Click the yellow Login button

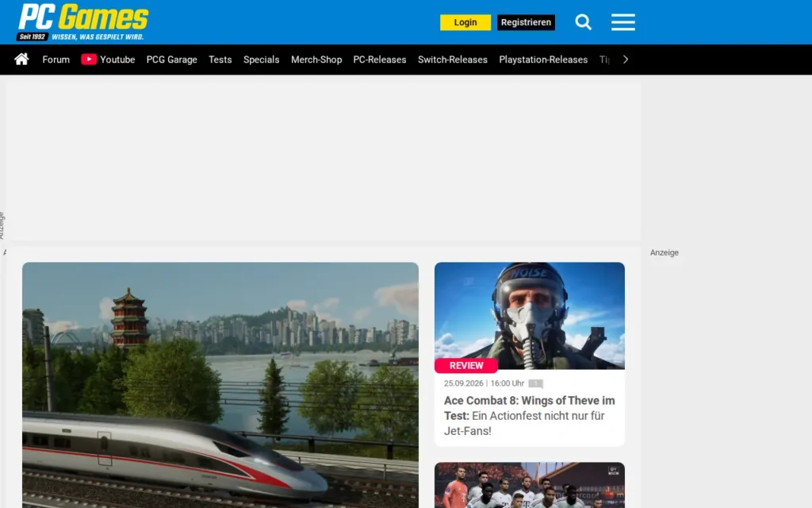tap(465, 22)
